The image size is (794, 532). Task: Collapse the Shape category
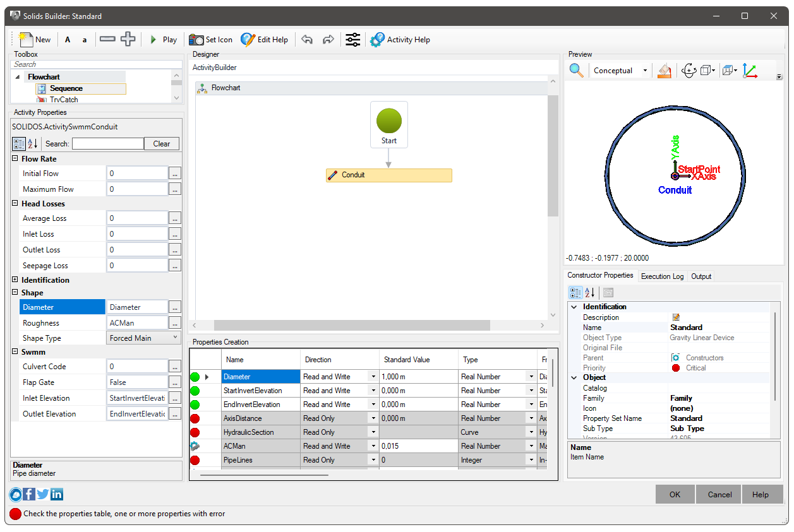[15, 293]
